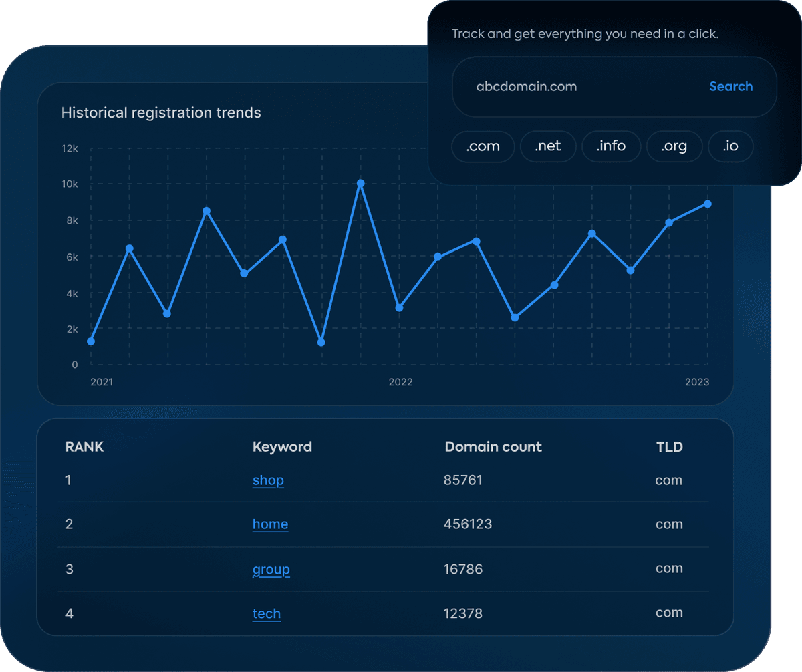Select the 2022 label on the chart axis
The width and height of the screenshot is (802, 672).
400,382
